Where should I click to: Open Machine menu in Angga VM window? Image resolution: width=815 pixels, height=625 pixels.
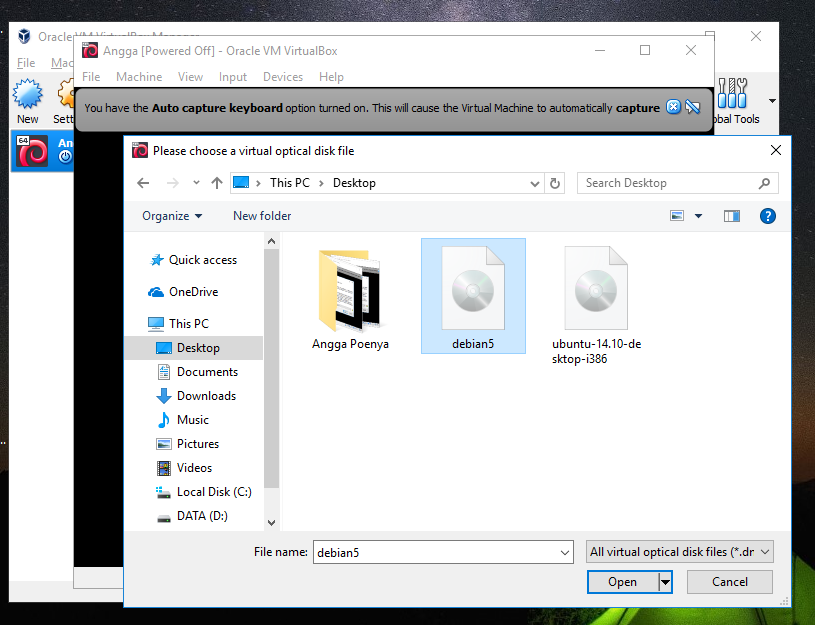[139, 77]
